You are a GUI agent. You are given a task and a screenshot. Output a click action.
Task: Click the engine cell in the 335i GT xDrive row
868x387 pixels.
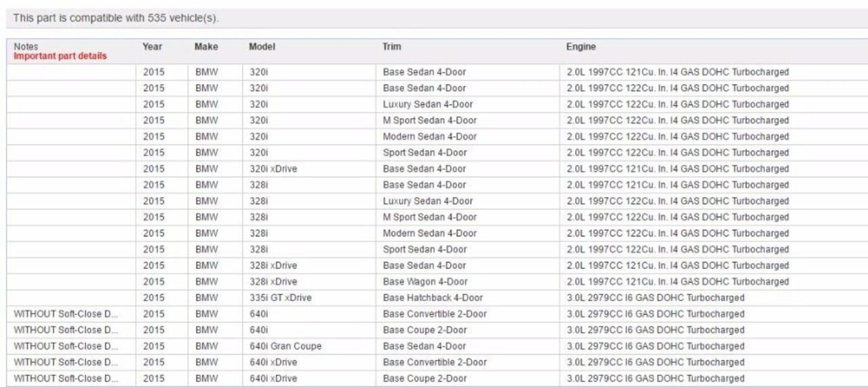pos(654,297)
